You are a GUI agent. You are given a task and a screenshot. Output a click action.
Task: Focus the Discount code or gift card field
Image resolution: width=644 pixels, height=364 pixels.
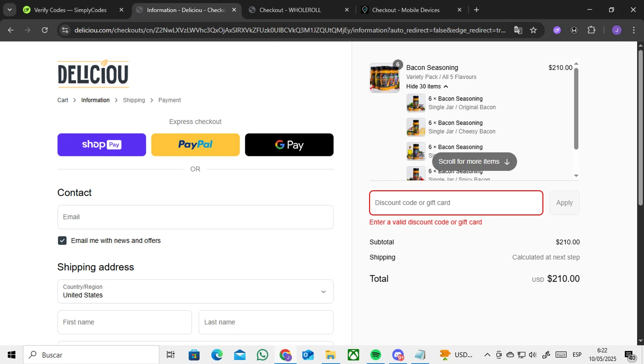(456, 203)
